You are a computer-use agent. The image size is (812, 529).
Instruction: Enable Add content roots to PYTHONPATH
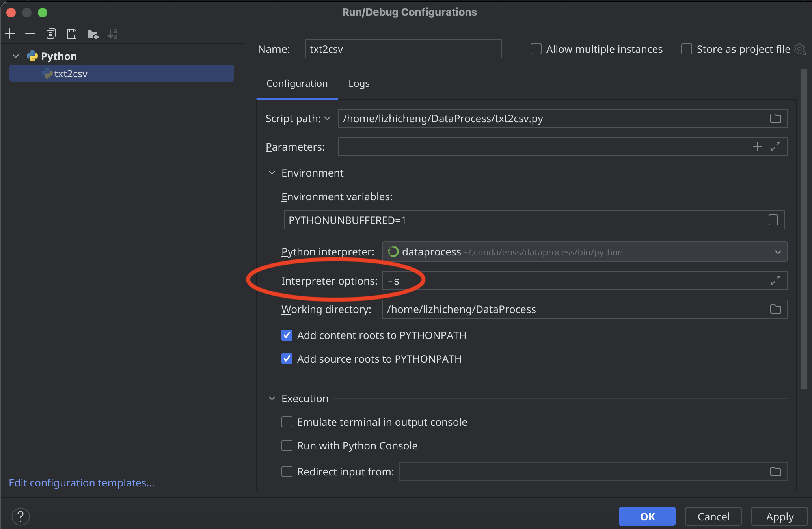[x=286, y=335]
